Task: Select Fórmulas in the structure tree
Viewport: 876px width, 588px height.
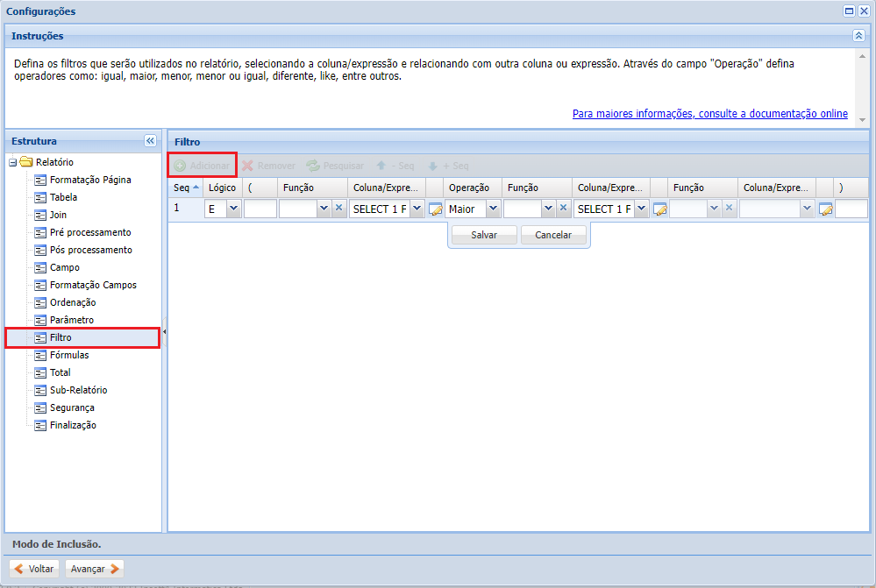Action: point(69,355)
